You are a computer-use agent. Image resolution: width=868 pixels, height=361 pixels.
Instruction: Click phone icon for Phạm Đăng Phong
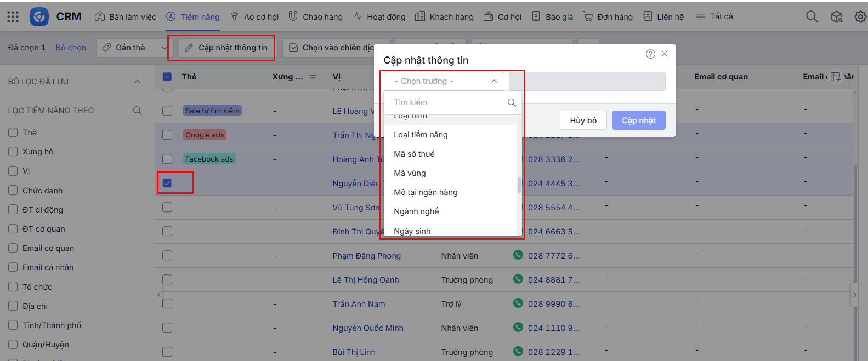[518, 255]
